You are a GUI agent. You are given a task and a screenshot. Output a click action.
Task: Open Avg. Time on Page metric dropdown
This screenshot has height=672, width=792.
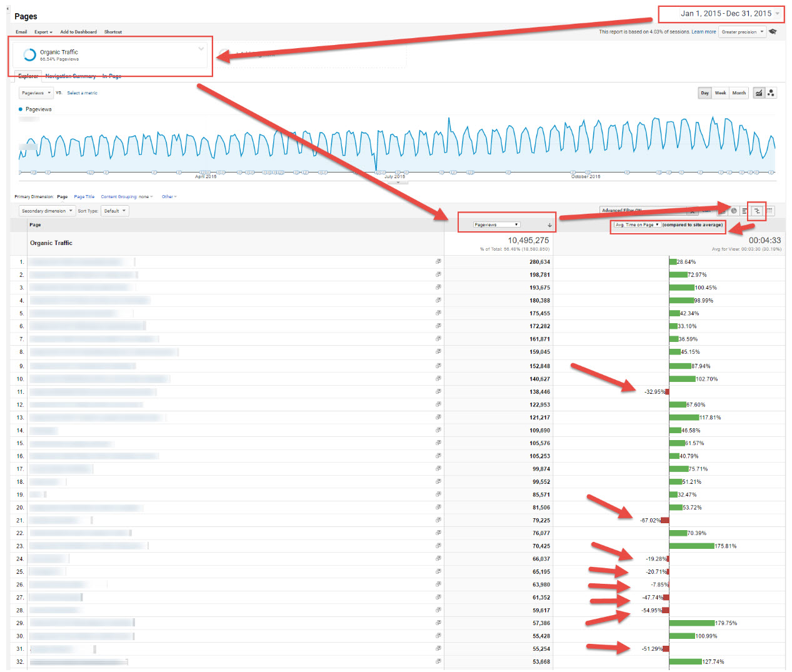coord(637,225)
